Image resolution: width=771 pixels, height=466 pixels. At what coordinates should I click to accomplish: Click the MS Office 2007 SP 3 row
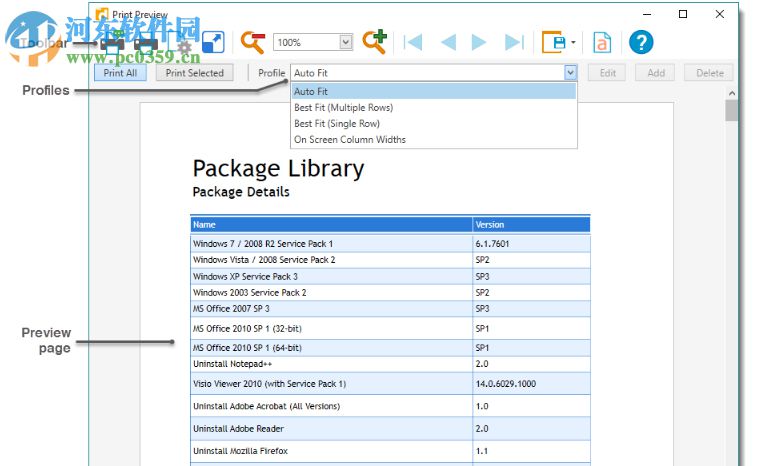390,309
